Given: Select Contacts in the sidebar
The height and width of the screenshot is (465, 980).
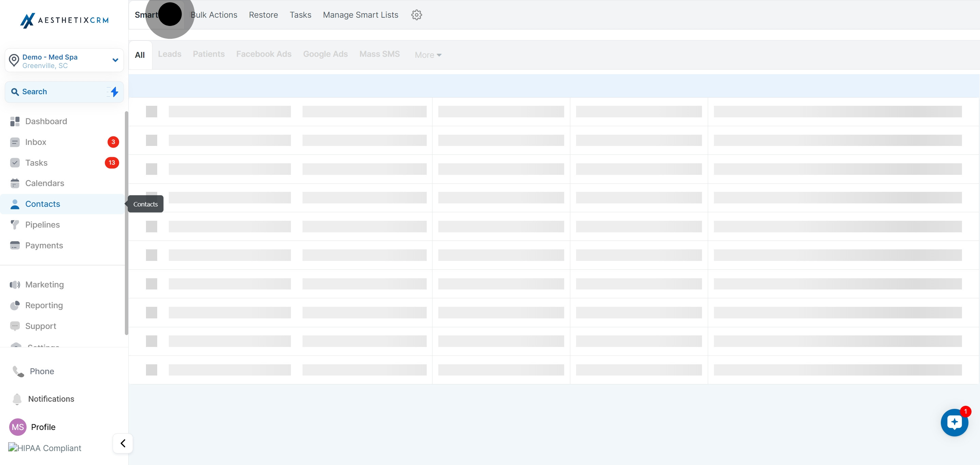Looking at the screenshot, I should click(x=62, y=204).
